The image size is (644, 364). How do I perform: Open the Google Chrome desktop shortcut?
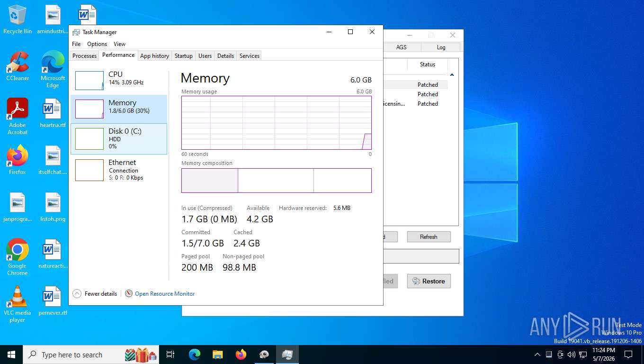pyautogui.click(x=18, y=257)
